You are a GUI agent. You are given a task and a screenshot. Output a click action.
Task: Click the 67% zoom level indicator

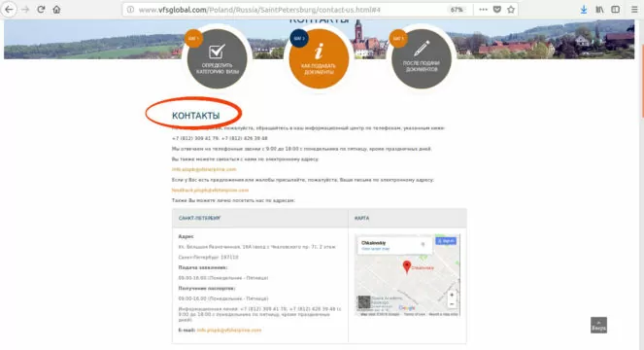click(x=457, y=10)
